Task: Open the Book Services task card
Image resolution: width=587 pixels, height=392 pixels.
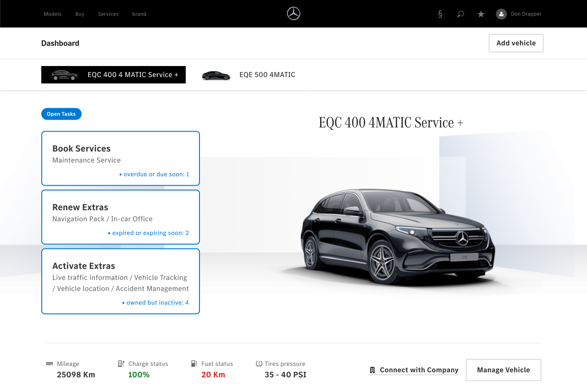Action: tap(121, 158)
